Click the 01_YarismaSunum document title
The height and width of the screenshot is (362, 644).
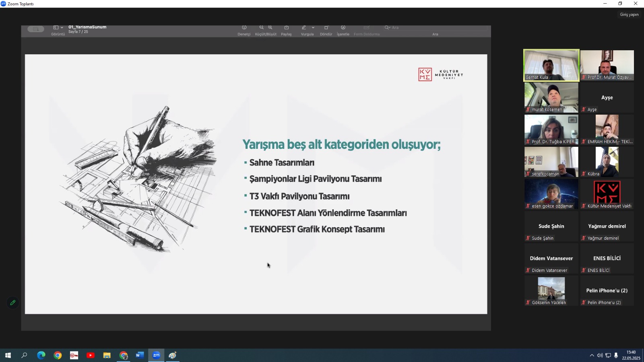click(x=87, y=27)
